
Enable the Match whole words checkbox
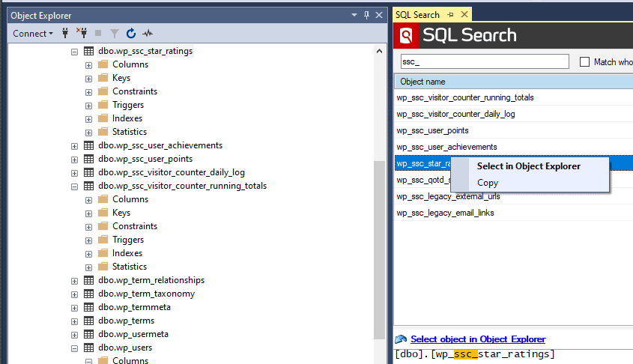pos(584,61)
